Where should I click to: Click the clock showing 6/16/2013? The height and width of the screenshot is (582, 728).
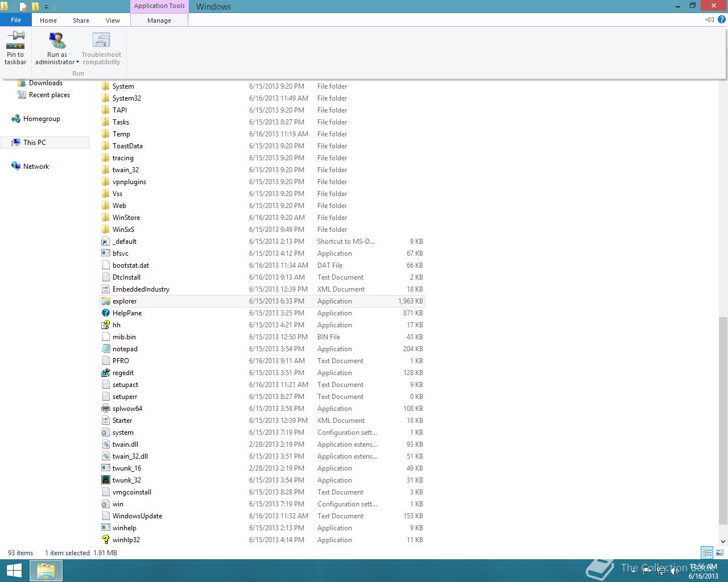click(704, 571)
